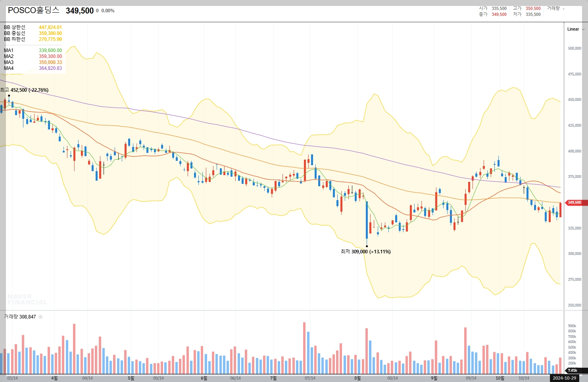The image size is (588, 382).
Task: Click the BB 상한선 value 447,824.01
Action: pyautogui.click(x=50, y=27)
